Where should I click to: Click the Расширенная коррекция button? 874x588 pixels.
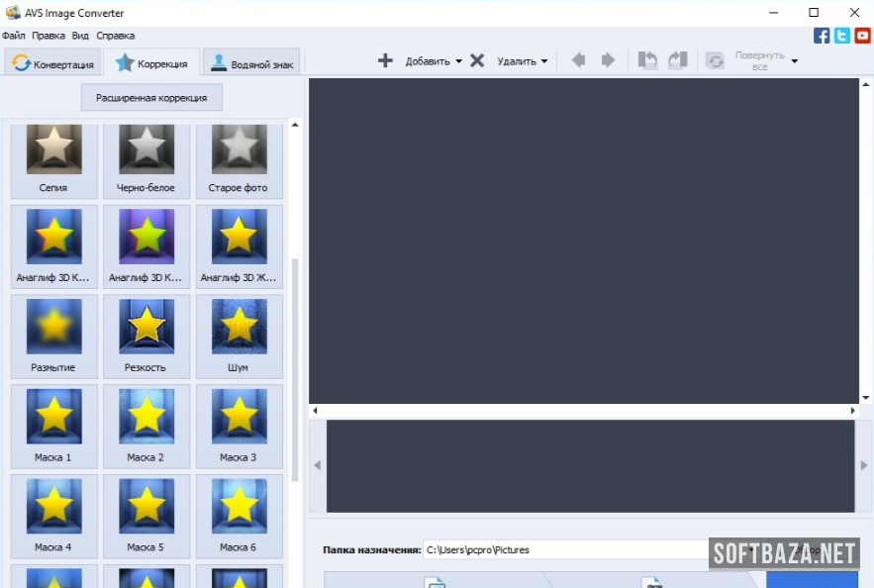tap(151, 98)
